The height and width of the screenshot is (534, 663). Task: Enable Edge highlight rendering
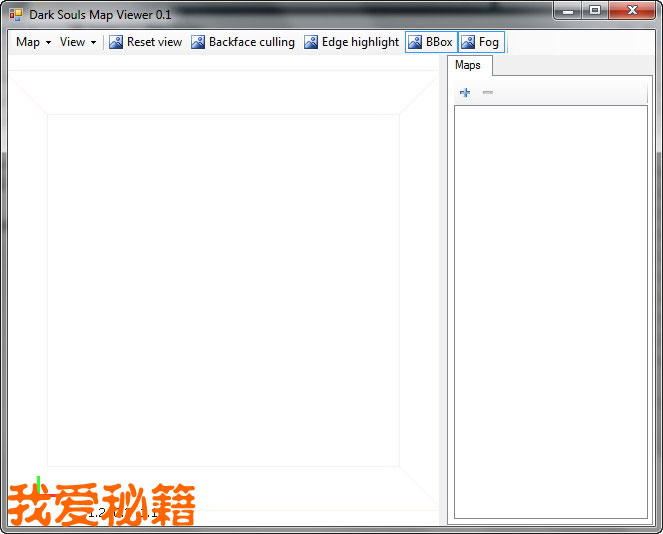(x=351, y=42)
